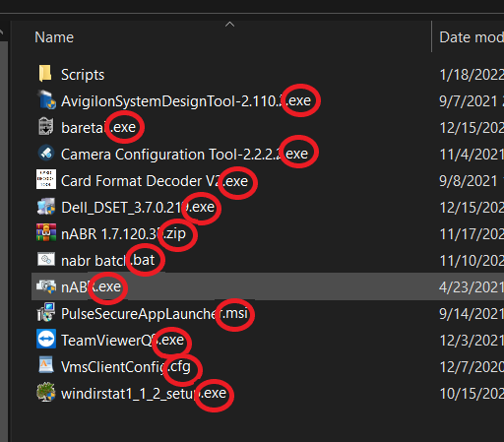Select the AvigilonSystemDesignTool installer icon

click(46, 100)
